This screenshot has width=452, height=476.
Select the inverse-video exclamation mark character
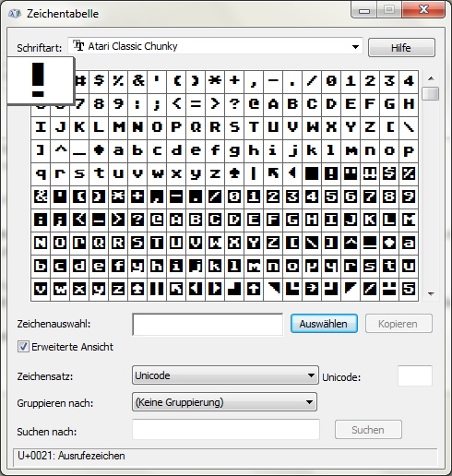(x=331, y=173)
